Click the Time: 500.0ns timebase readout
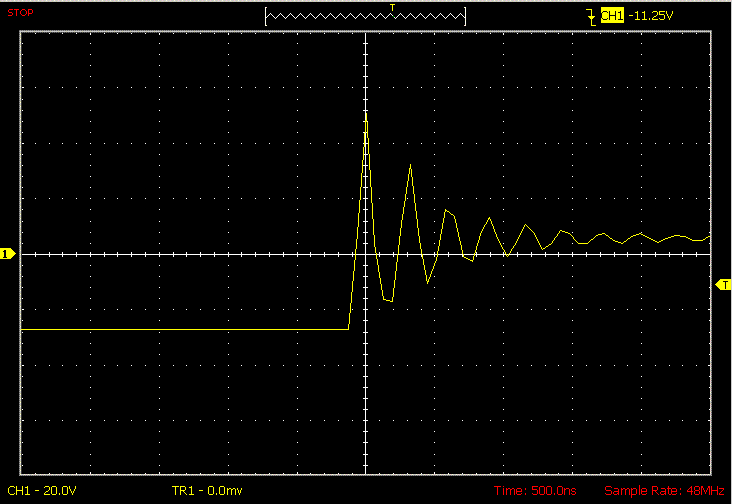 535,490
